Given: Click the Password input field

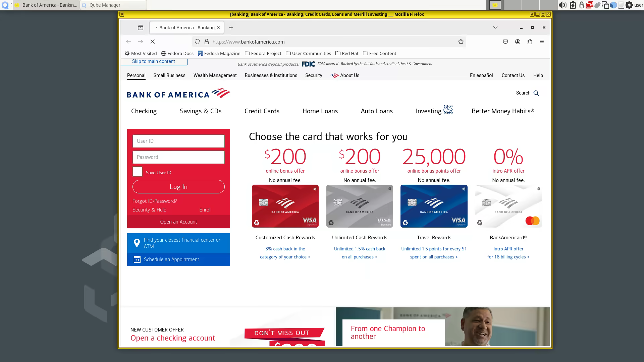Looking at the screenshot, I should pos(178,157).
